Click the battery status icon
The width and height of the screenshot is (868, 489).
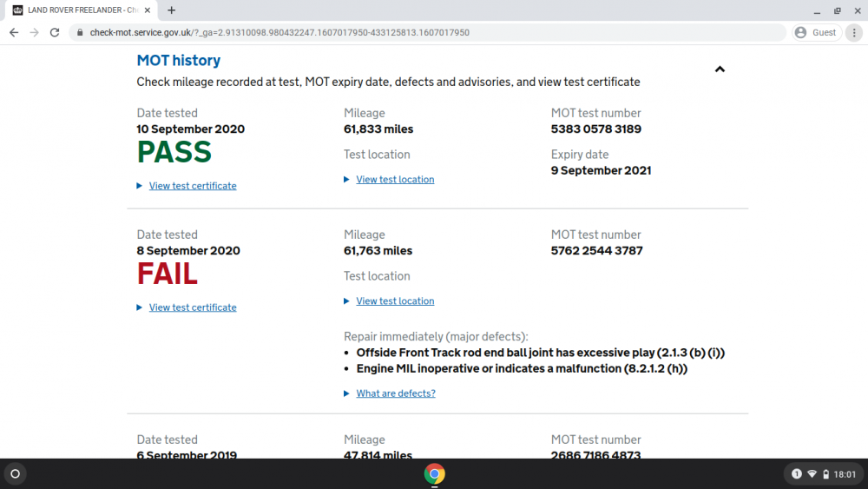pos(826,474)
